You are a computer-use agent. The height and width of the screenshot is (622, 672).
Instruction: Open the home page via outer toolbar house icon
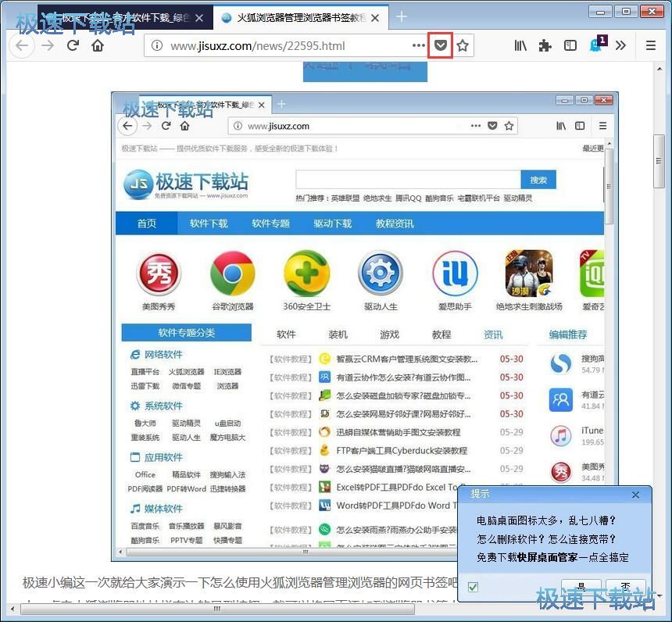click(x=98, y=45)
